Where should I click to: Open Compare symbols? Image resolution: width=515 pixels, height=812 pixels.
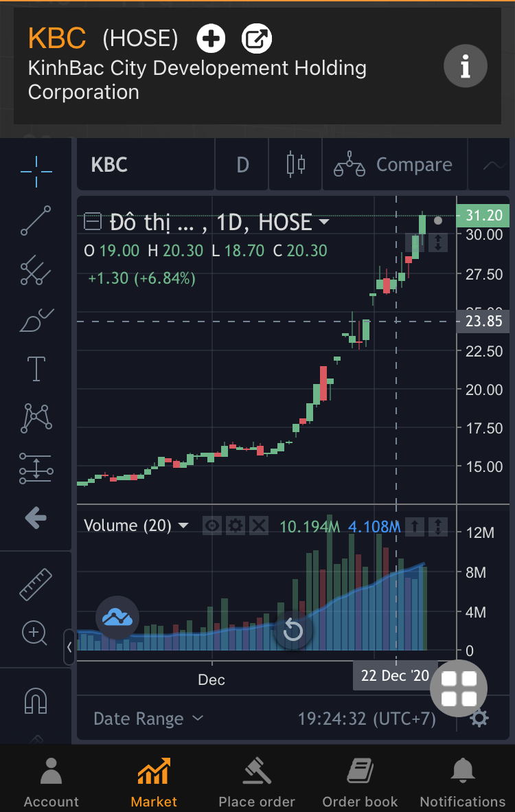tap(394, 165)
